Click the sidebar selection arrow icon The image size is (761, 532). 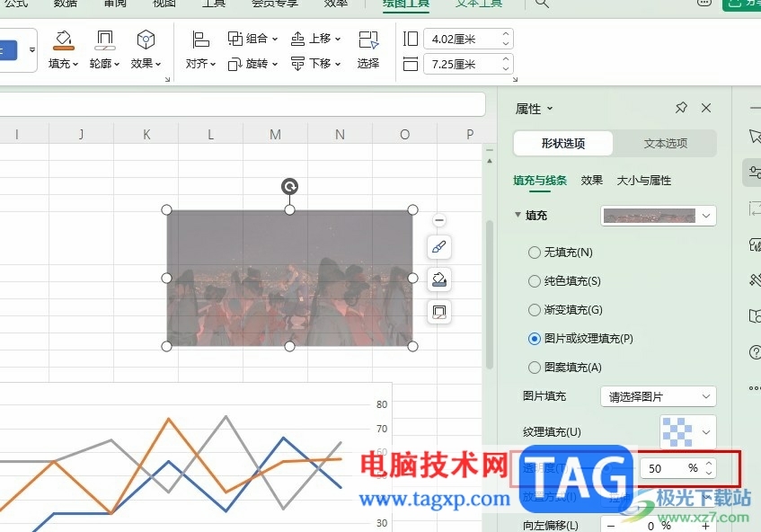[755, 136]
